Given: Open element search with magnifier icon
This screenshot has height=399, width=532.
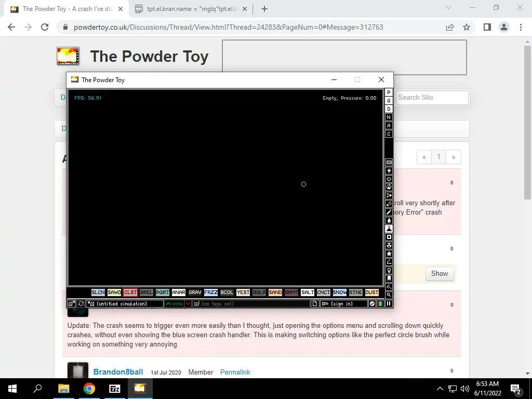Looking at the screenshot, I should coord(389,295).
